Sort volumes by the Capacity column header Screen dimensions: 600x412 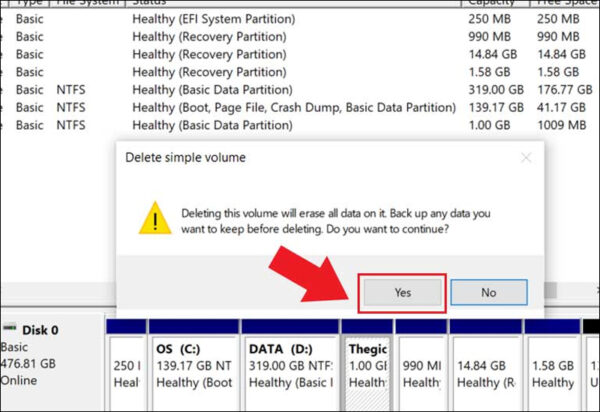coord(490,3)
